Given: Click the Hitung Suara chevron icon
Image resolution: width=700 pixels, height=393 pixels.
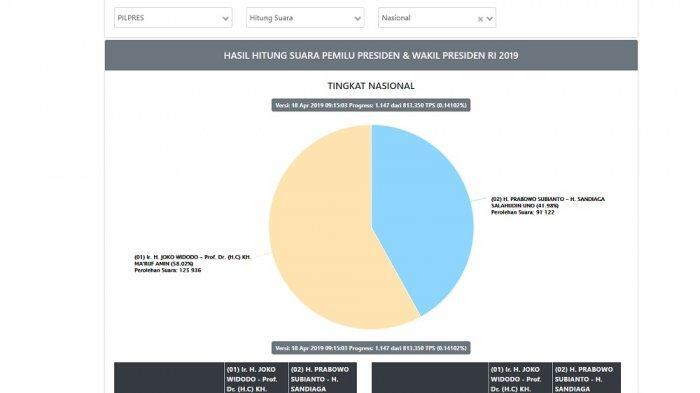Looking at the screenshot, I should pos(358,19).
